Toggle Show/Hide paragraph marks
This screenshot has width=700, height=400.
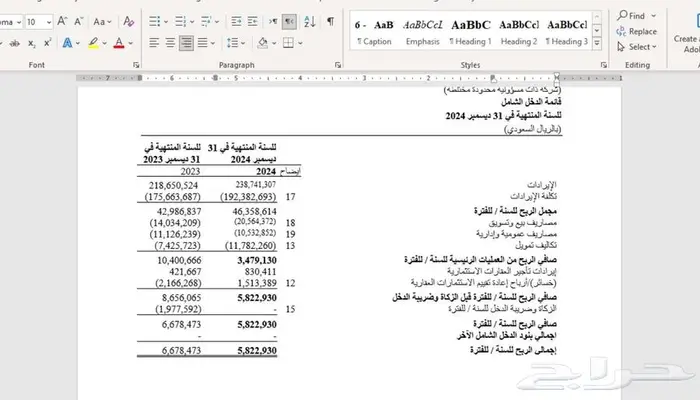pos(330,21)
